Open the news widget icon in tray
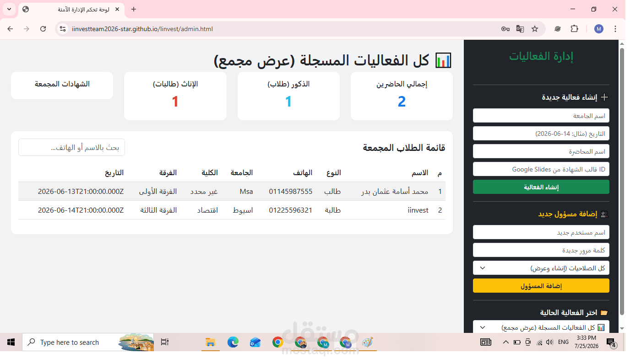 pyautogui.click(x=485, y=342)
